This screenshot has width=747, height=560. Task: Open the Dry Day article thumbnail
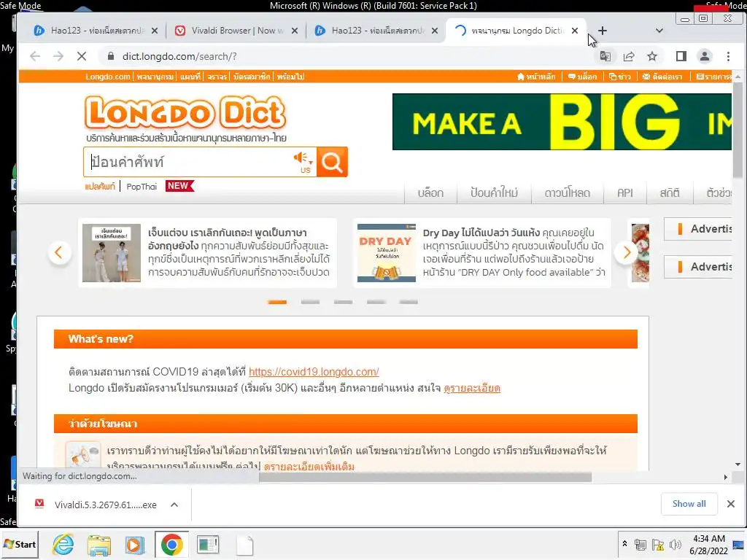coord(387,253)
